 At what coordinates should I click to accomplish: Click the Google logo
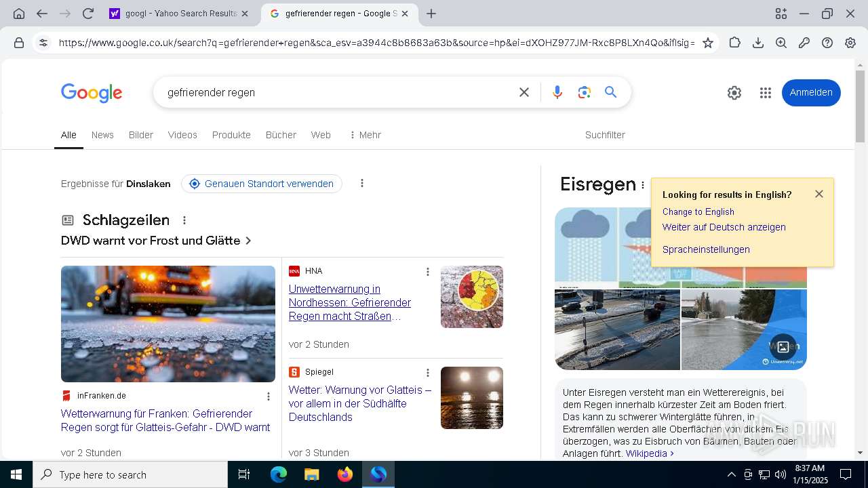pos(92,93)
